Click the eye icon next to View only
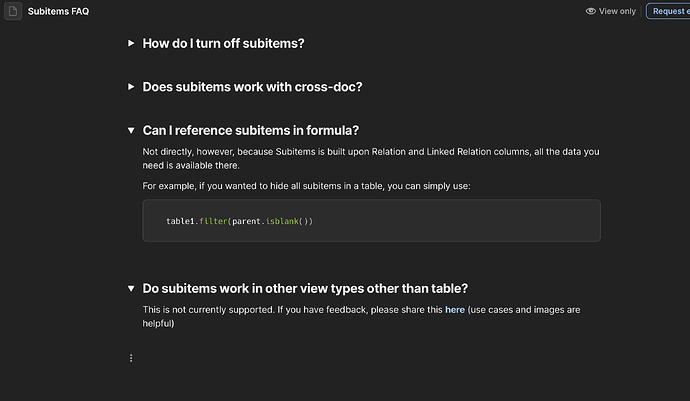Viewport: 690px width, 401px height. click(591, 11)
